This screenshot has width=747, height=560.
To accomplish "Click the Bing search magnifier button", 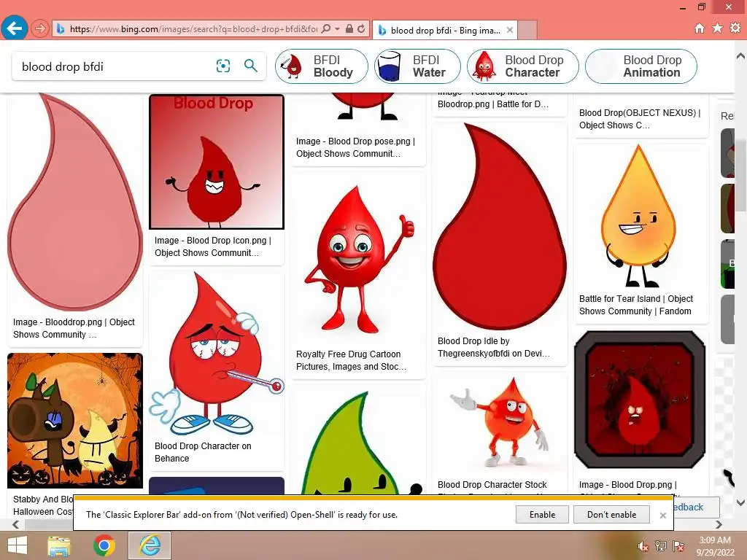I will [x=251, y=66].
